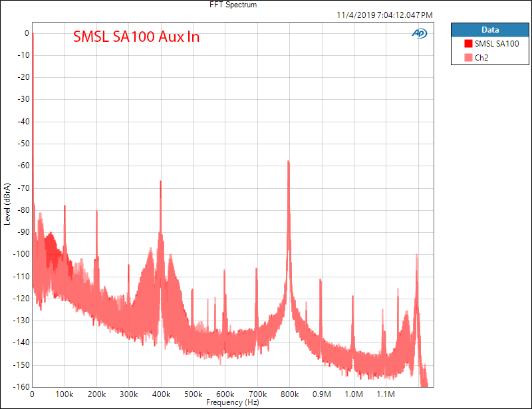Click the SMSL SA100 legend label
Viewport: 532px width, 409px height.
[497, 43]
